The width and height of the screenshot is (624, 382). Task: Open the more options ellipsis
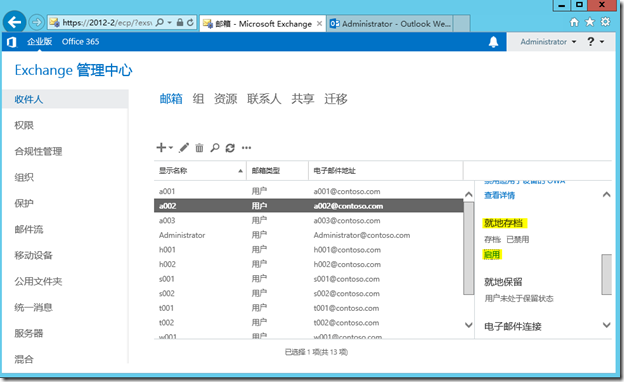point(246,148)
